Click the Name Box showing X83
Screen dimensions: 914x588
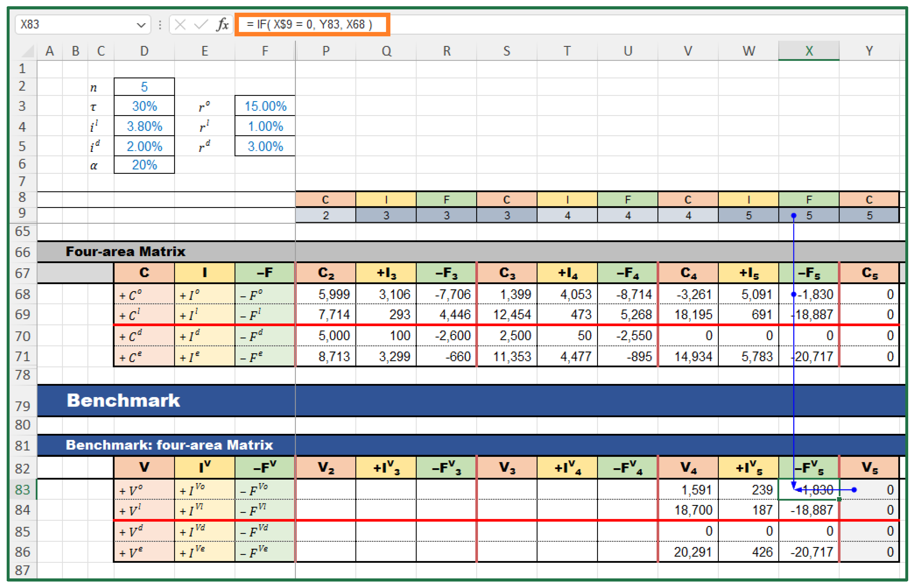tap(72, 25)
